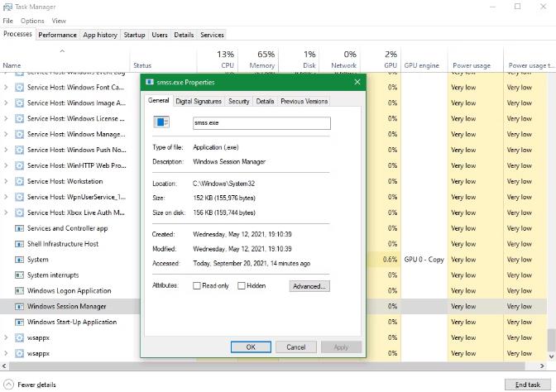
Task: Expand Service Host: Windows Font Cache row
Action: coord(6,87)
